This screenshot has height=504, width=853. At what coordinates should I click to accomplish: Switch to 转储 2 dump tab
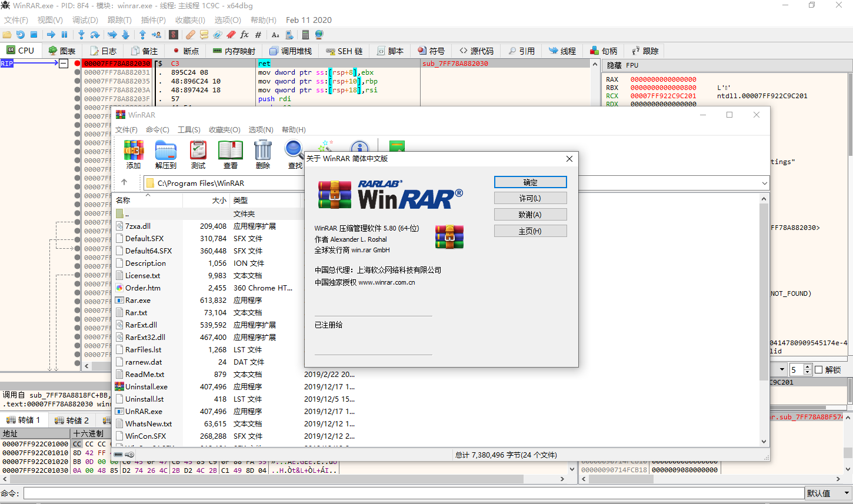[72, 420]
